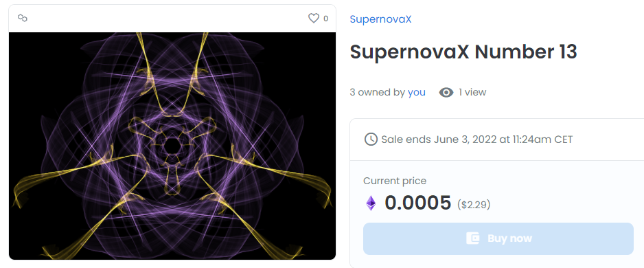Click the "3 owned by" text

point(378,92)
